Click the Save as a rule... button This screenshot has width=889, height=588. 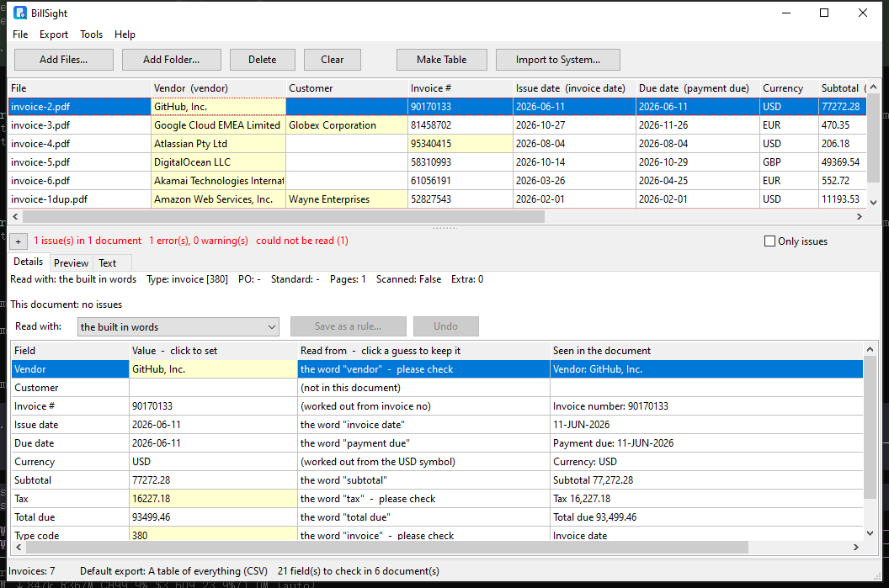point(349,326)
